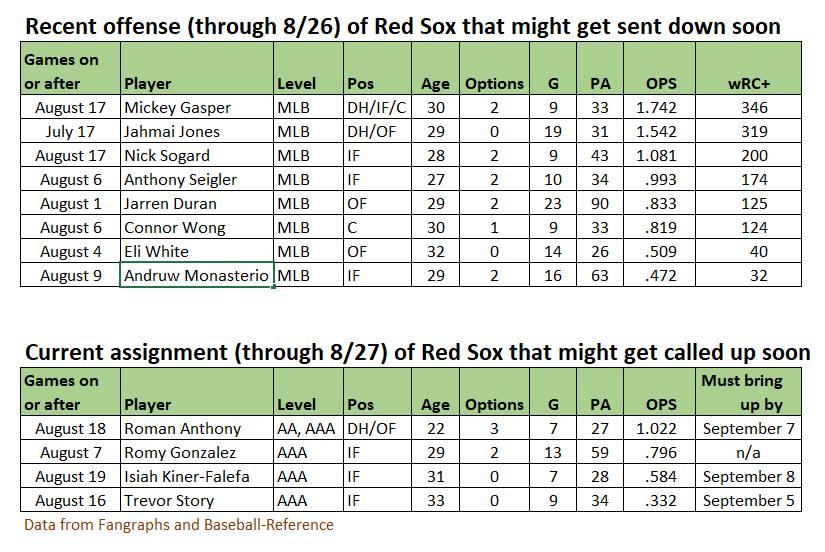Viewport: 825px width, 552px height.
Task: Select Romy Gonzalez's n/a cell
Action: [748, 452]
